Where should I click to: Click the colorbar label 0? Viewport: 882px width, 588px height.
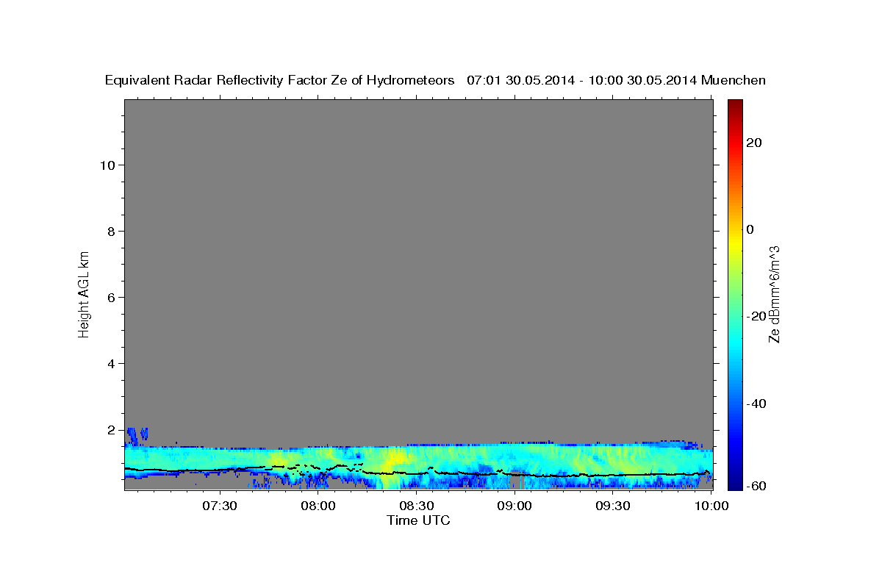pyautogui.click(x=751, y=229)
